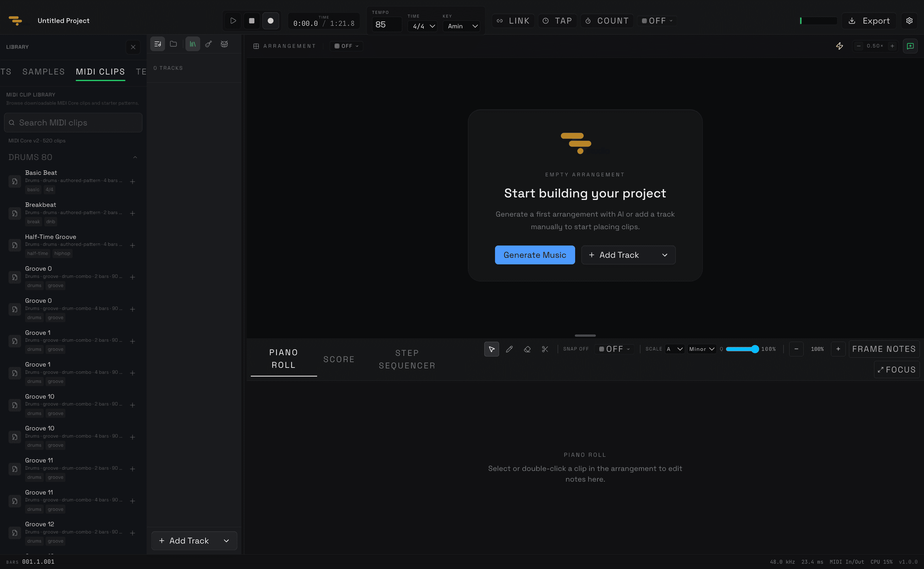The image size is (924, 569).
Task: Open the scale root A dropdown
Action: point(674,349)
